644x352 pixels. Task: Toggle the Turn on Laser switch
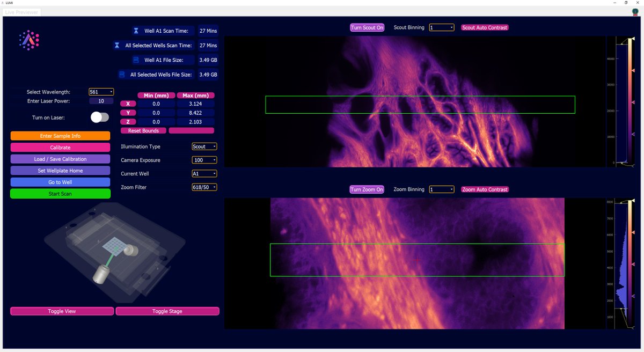pos(100,117)
